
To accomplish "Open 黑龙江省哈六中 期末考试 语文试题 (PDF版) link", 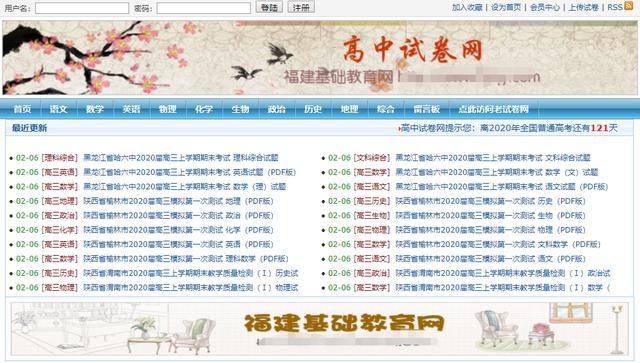I will click(502, 187).
